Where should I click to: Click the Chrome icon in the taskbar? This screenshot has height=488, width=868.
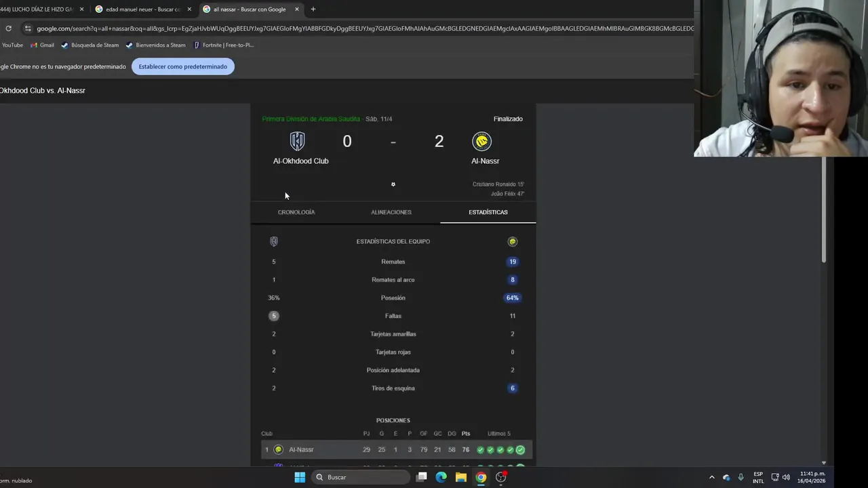coord(481,477)
